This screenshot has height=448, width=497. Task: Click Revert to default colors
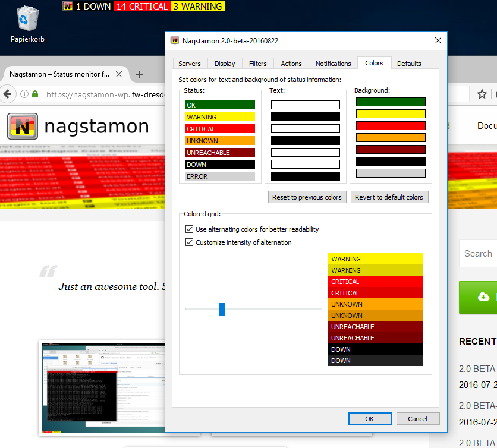coord(389,197)
